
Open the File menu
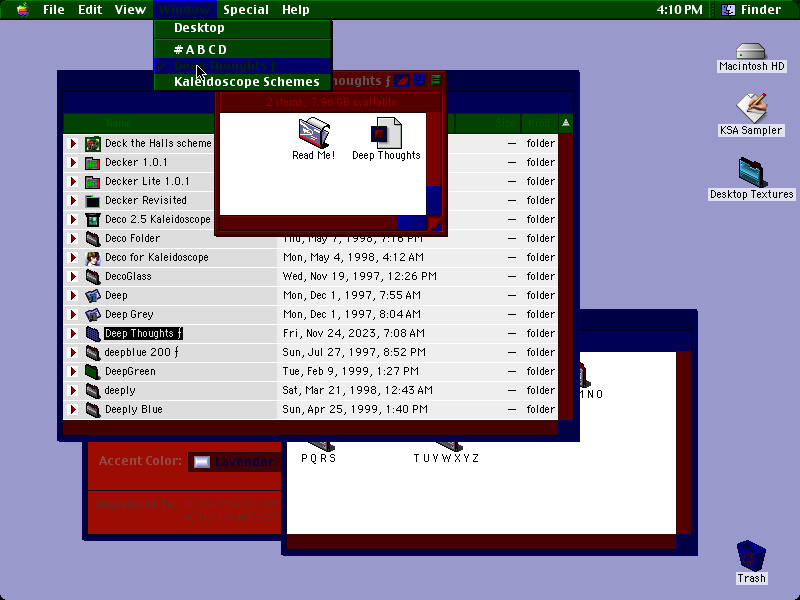[54, 10]
